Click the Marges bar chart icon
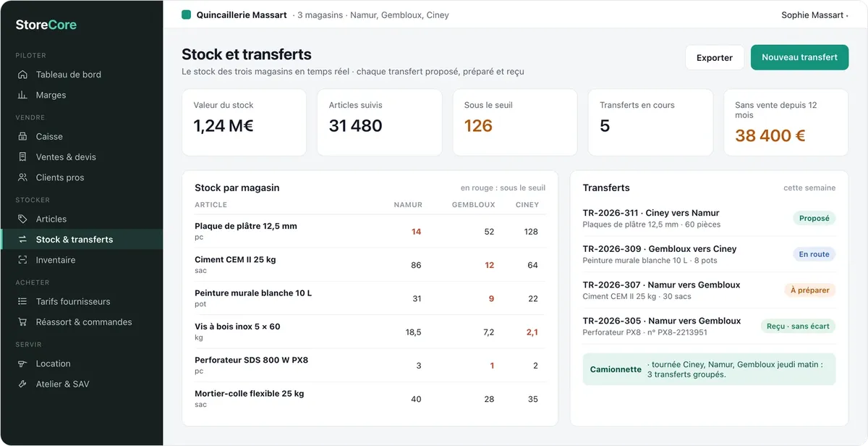Screen dimensions: 868x446 point(22,95)
